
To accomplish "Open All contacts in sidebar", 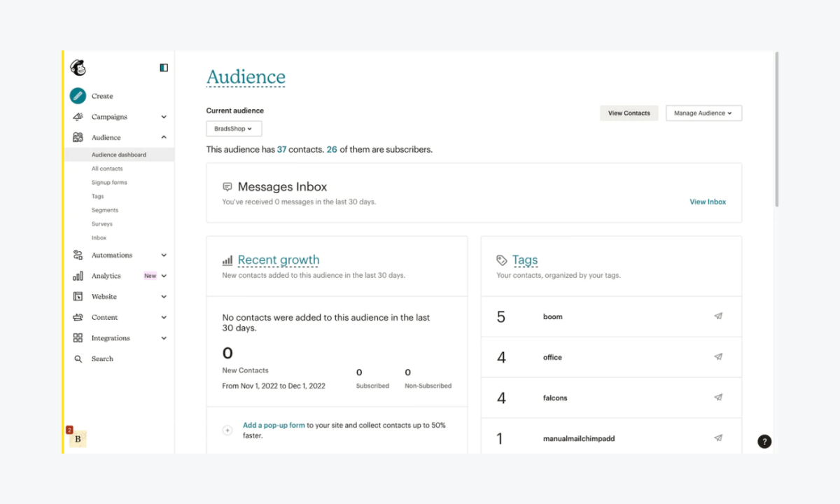I will click(x=107, y=169).
